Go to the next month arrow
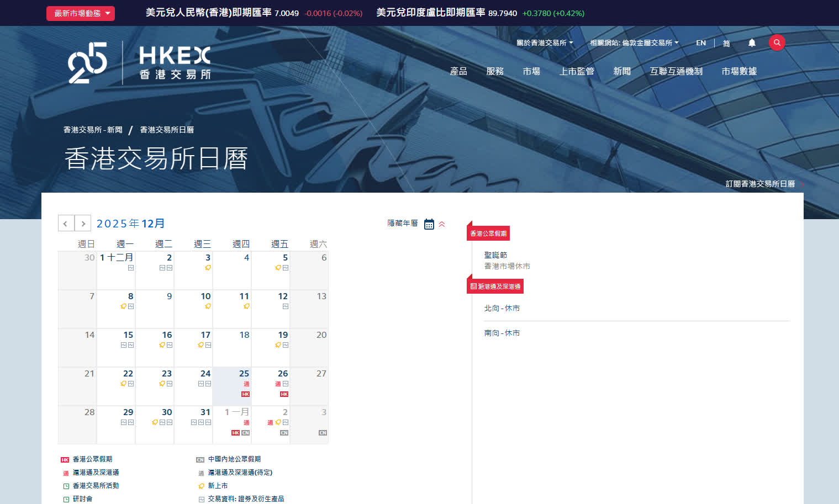The height and width of the screenshot is (504, 839). (83, 223)
